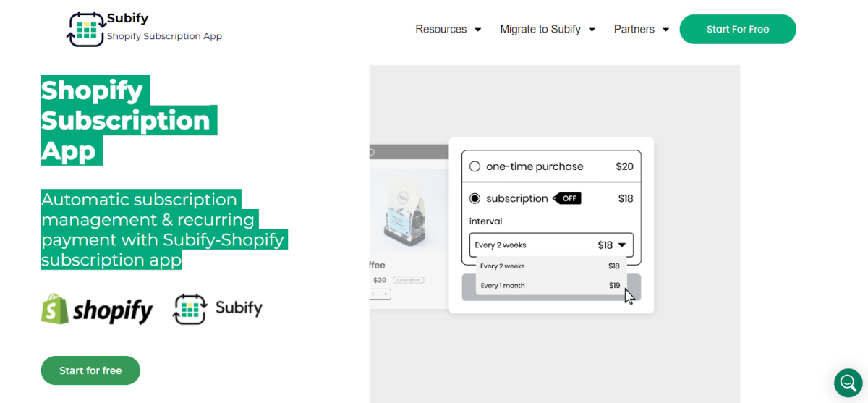Choose Every 1 month $19 option
This screenshot has width=868, height=403.
coord(550,285)
